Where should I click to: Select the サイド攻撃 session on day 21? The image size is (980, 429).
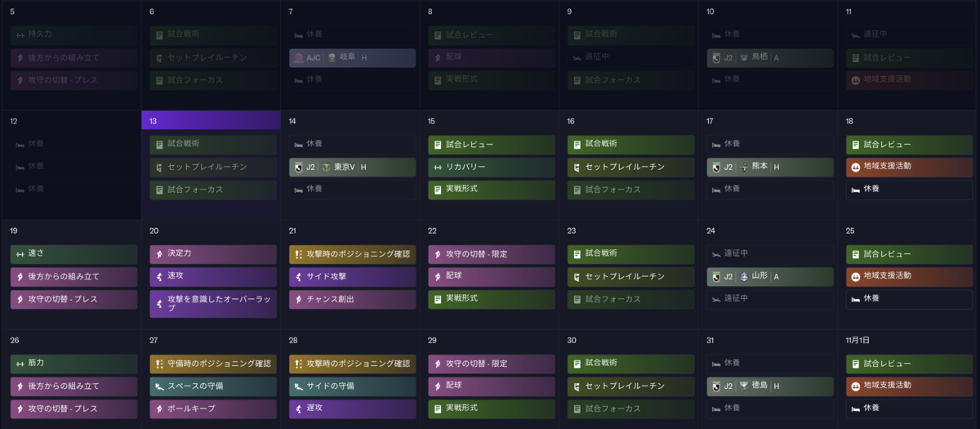[x=352, y=276]
